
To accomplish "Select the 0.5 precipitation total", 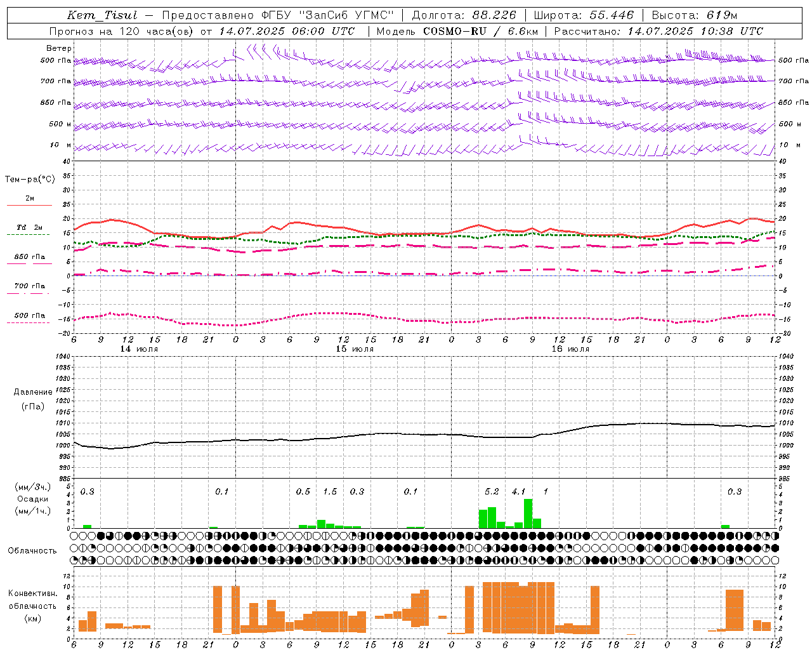I will pyautogui.click(x=303, y=491).
